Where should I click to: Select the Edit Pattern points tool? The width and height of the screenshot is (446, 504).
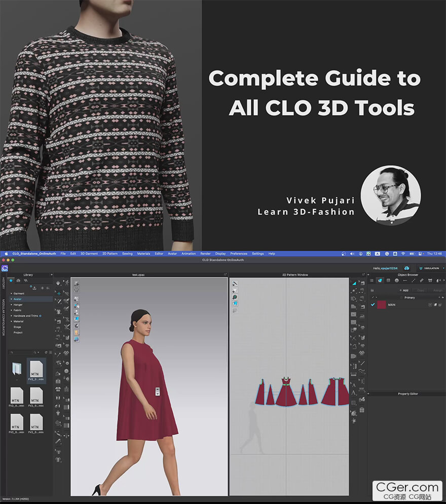pos(354,291)
